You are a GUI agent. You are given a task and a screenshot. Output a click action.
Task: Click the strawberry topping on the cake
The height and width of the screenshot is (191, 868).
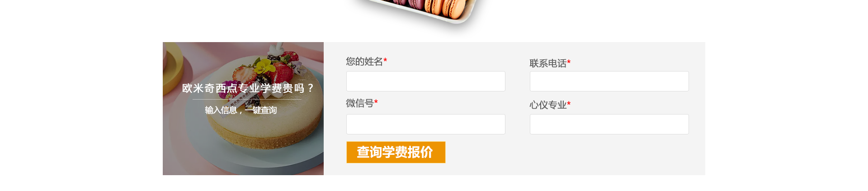pos(283,72)
